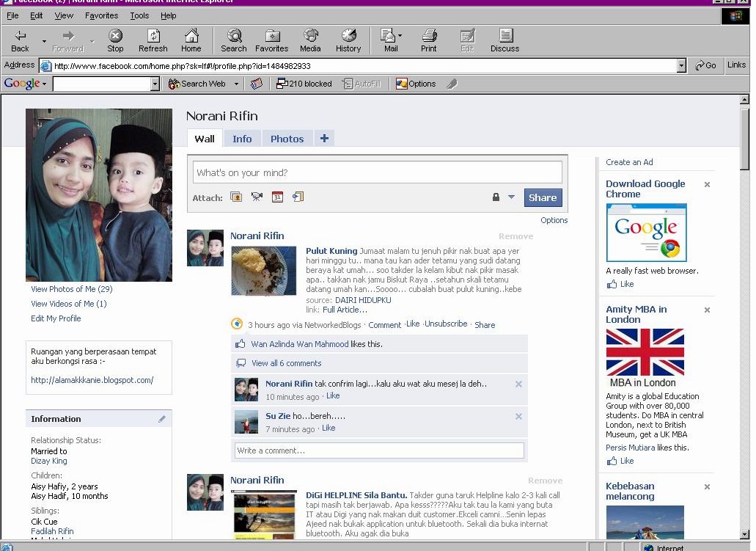Click the 210 blocked popup blocker icon
The image size is (756, 551).
[304, 84]
